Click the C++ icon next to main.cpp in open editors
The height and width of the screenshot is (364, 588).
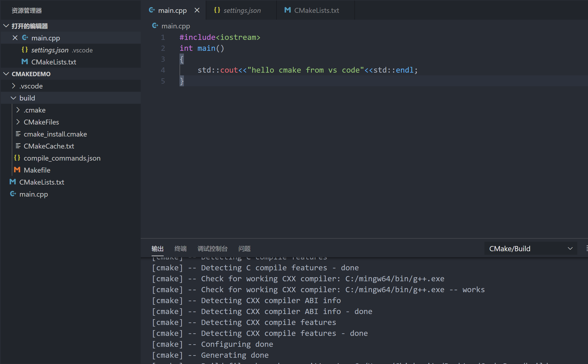(x=25, y=38)
